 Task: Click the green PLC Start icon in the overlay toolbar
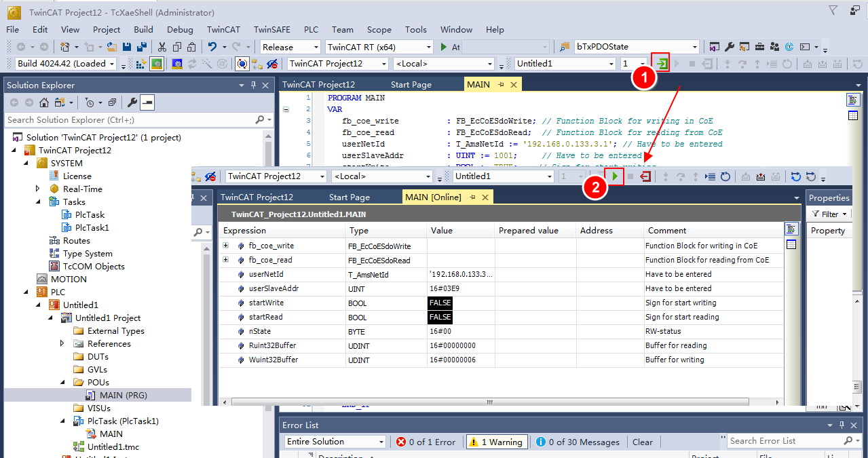(x=614, y=176)
